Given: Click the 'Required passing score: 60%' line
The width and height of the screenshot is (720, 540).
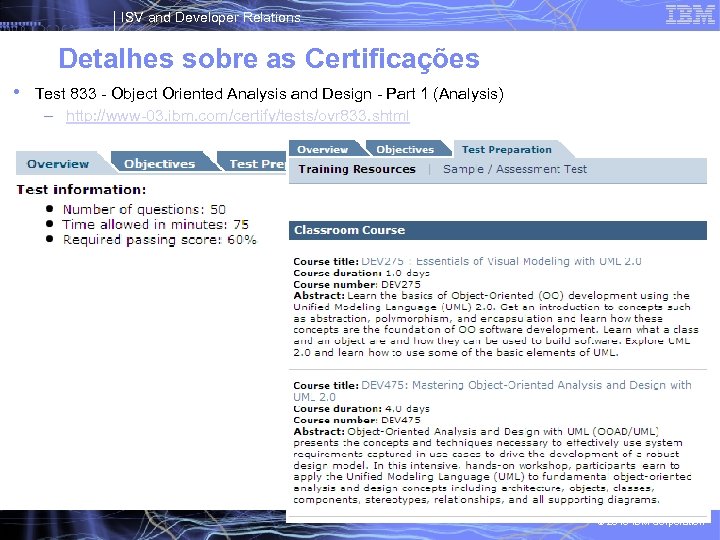Looking at the screenshot, I should (x=159, y=240).
